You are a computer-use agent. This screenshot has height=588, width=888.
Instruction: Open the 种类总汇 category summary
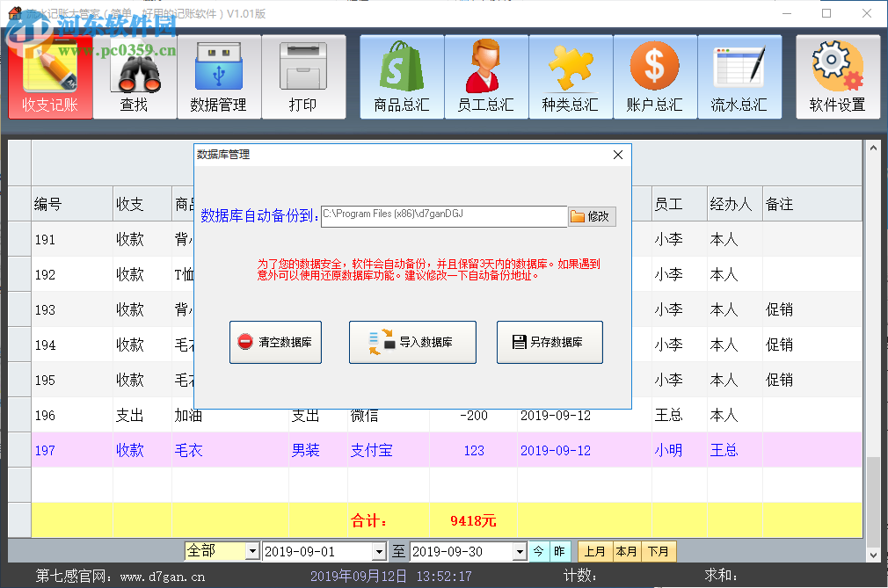click(570, 76)
